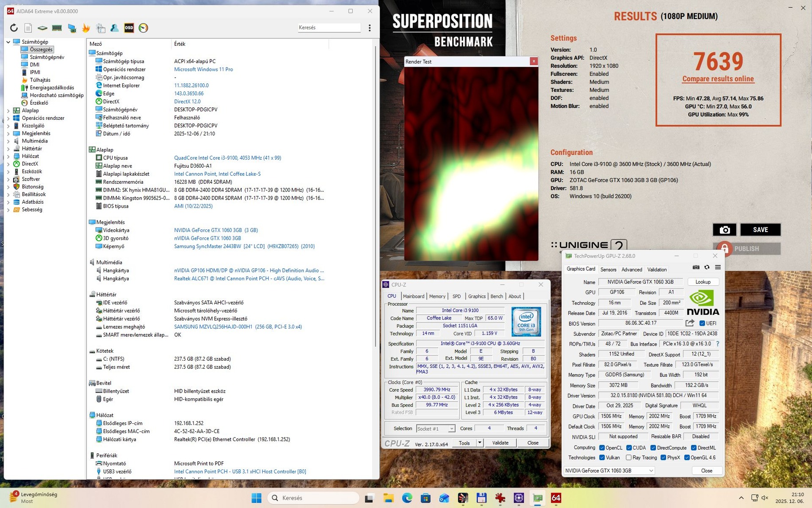
Task: Show hidden icons in the system tray
Action: pos(741,498)
